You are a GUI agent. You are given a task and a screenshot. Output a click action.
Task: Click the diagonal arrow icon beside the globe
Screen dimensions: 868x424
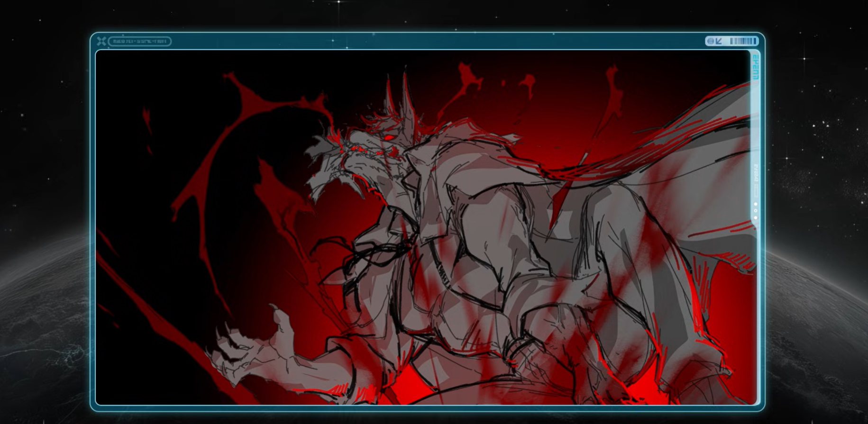719,41
